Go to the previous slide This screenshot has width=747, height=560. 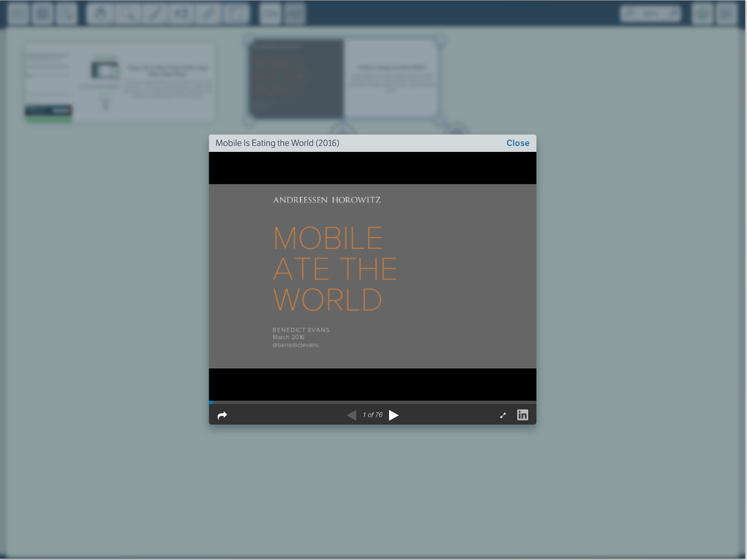pyautogui.click(x=352, y=415)
